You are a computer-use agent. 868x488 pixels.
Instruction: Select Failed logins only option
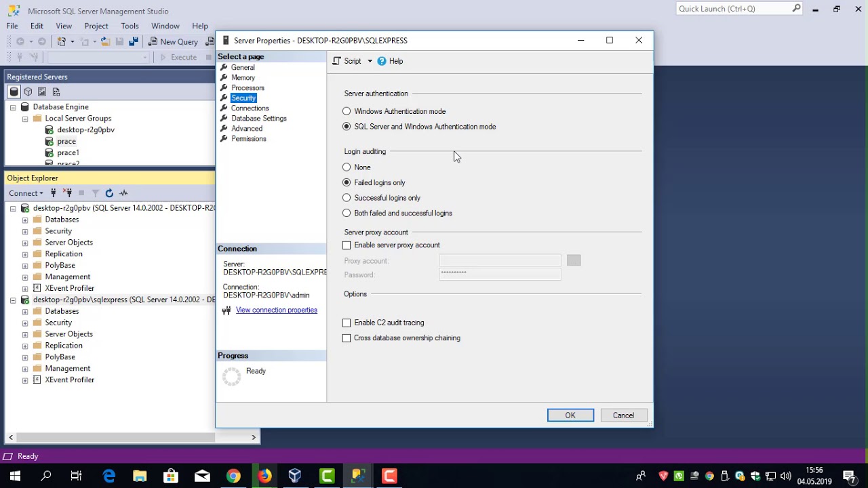click(347, 182)
